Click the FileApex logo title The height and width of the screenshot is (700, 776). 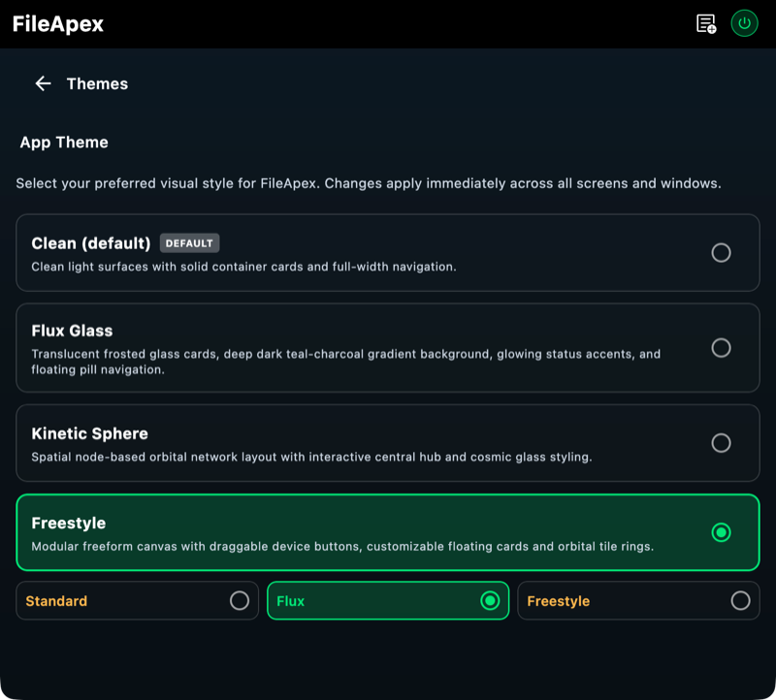coord(58,23)
